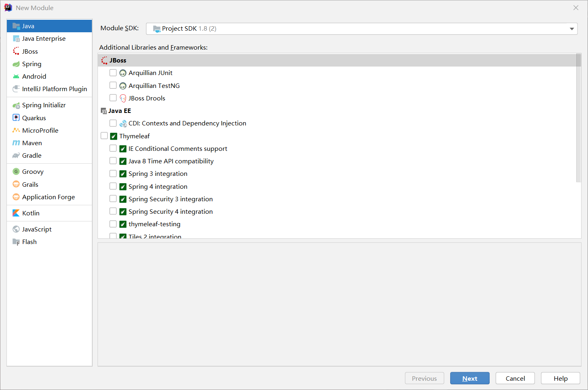
Task: Pick the Gradle elephant icon
Action: pyautogui.click(x=16, y=156)
